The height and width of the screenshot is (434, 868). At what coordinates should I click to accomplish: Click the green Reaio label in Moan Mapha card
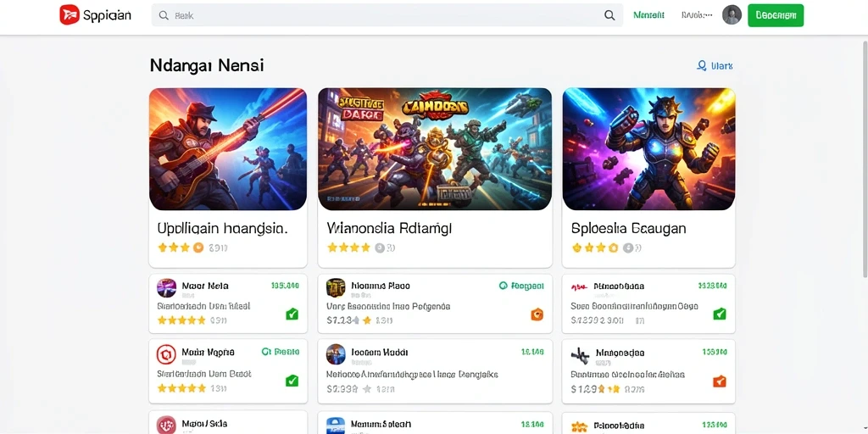tap(280, 352)
